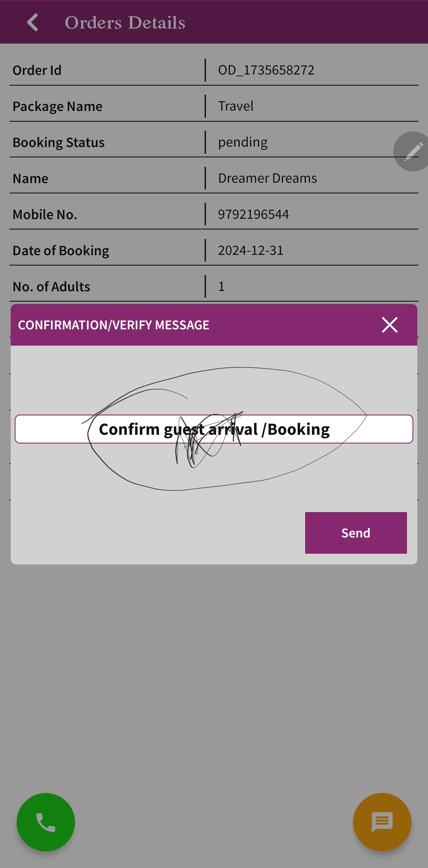
Task: Tap the Package Name label
Action: coord(57,107)
